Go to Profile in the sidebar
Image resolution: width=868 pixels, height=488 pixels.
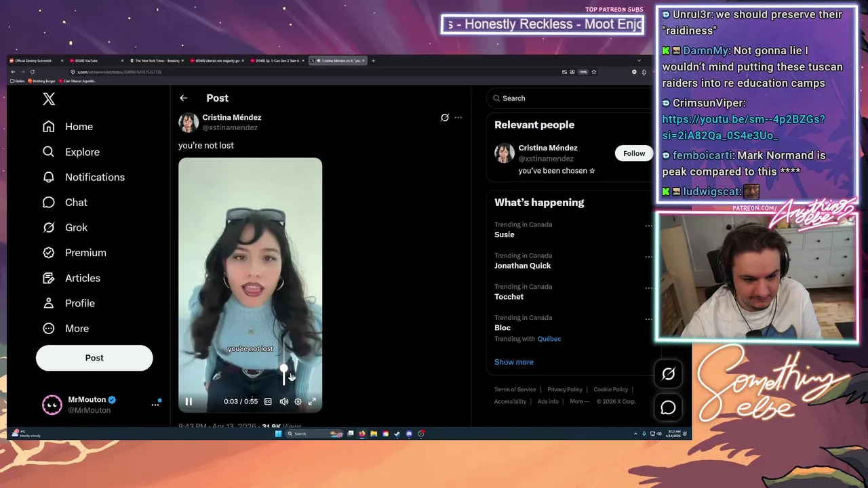click(68, 303)
